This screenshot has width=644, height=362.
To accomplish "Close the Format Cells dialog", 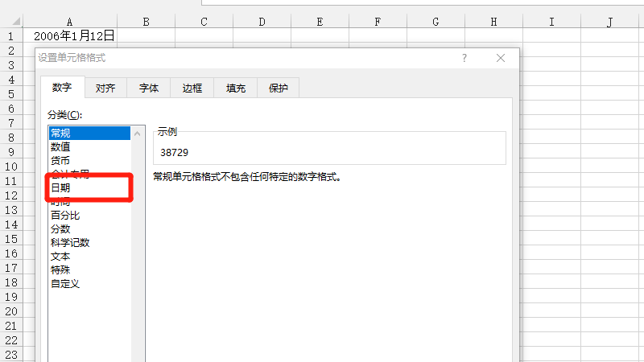I will pos(501,58).
